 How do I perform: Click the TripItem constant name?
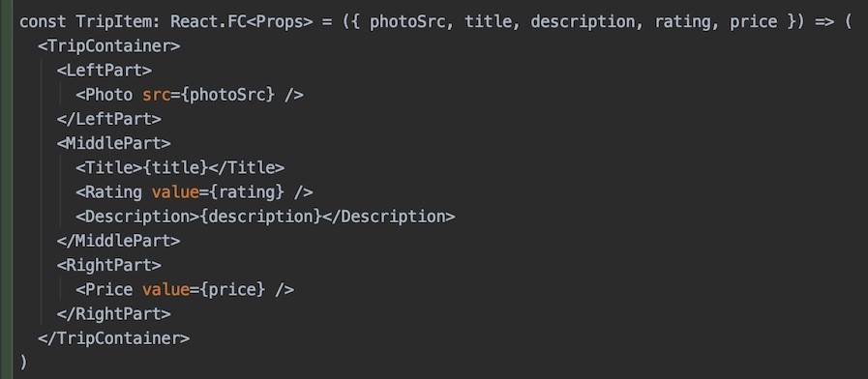click(x=117, y=22)
